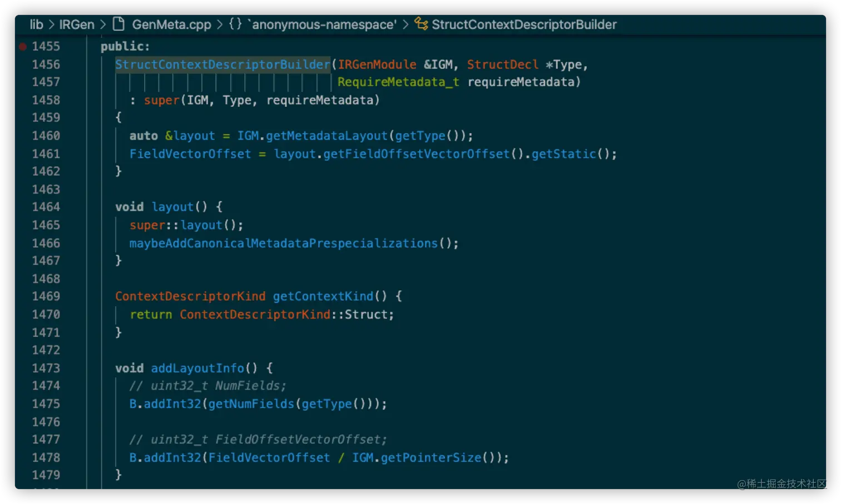Image resolution: width=841 pixels, height=504 pixels.
Task: Click addLayoutInfo function name
Action: [197, 368]
